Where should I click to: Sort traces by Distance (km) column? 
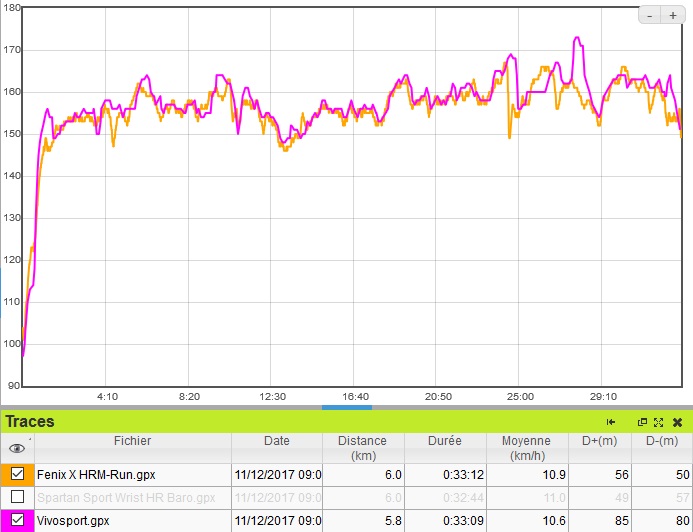coord(362,448)
